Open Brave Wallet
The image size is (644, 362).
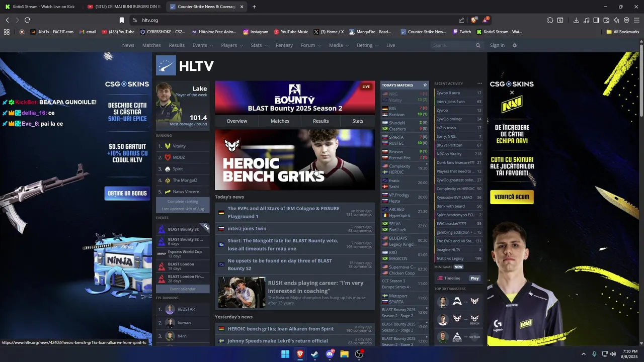(x=606, y=20)
